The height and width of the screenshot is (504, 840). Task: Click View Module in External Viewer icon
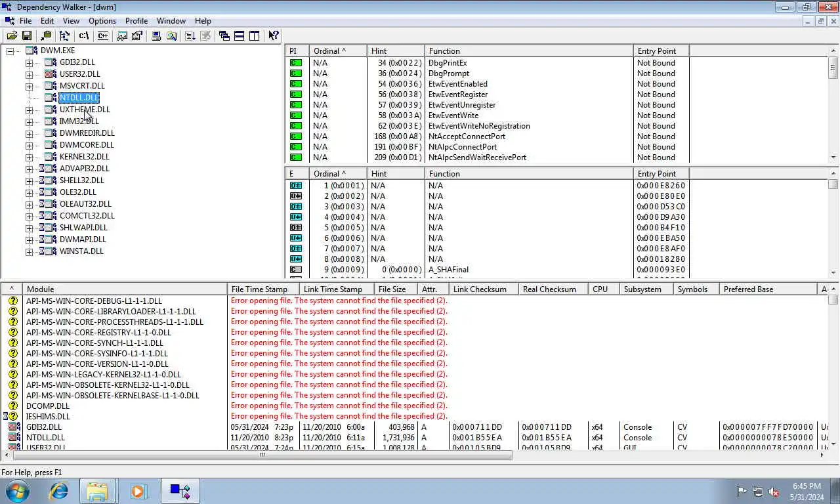click(x=122, y=36)
